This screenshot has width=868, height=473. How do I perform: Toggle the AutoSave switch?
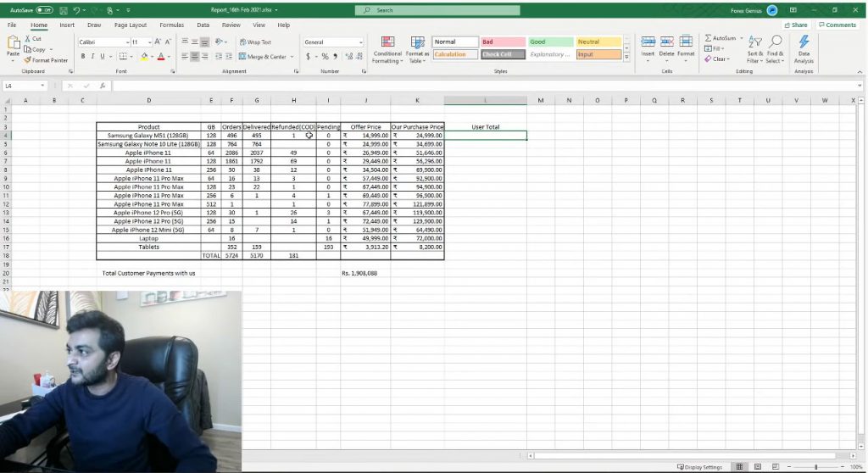(45, 10)
